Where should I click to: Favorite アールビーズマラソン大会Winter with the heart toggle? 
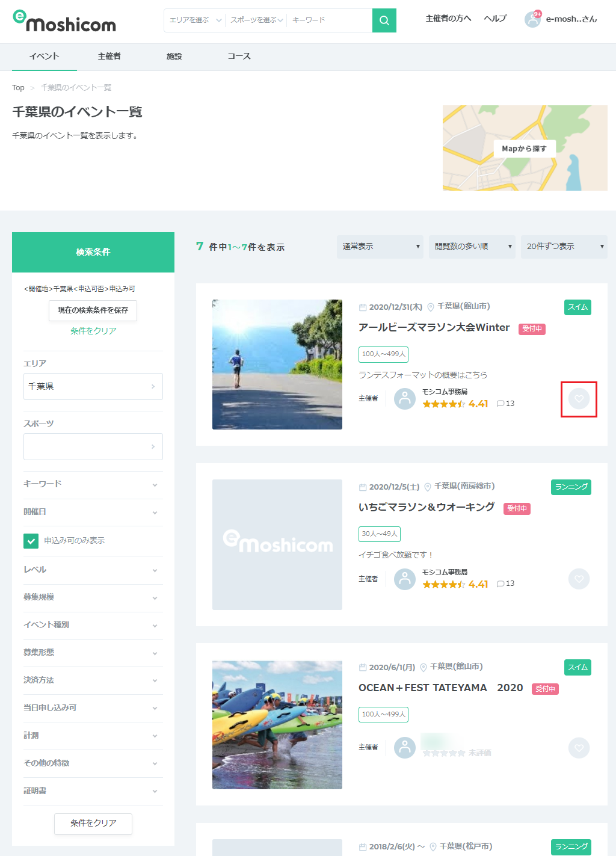click(579, 399)
